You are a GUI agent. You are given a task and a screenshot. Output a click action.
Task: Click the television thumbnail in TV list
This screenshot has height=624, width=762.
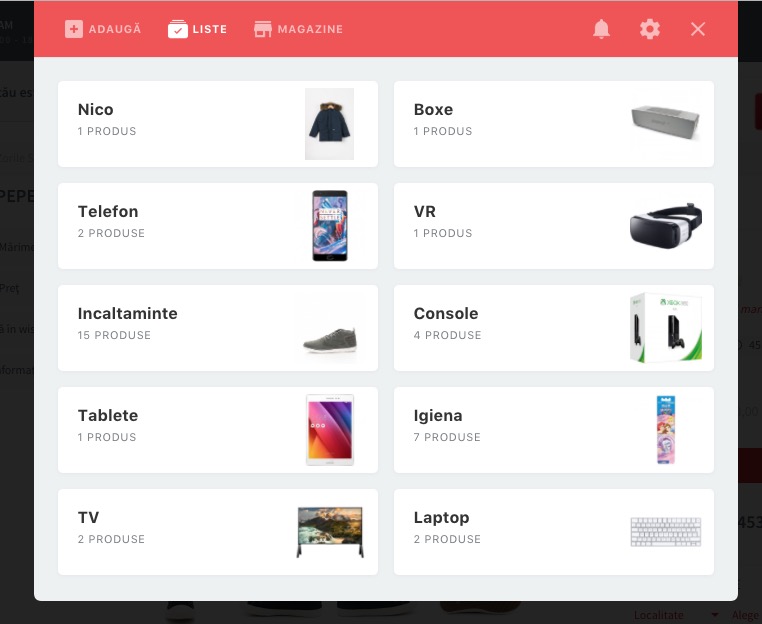330,532
